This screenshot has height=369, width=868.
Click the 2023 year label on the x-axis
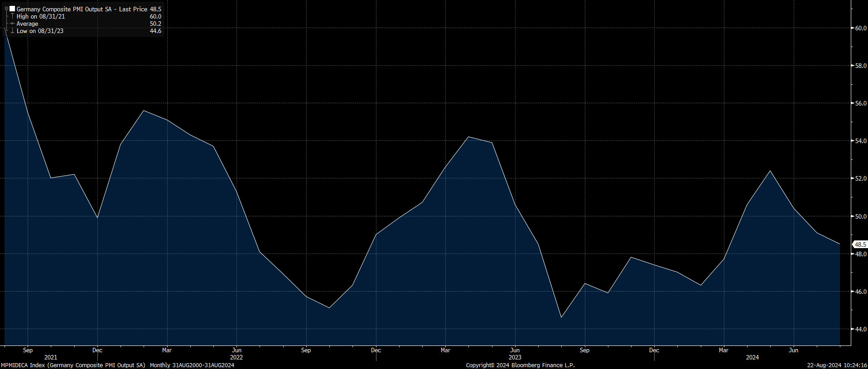pos(515,357)
